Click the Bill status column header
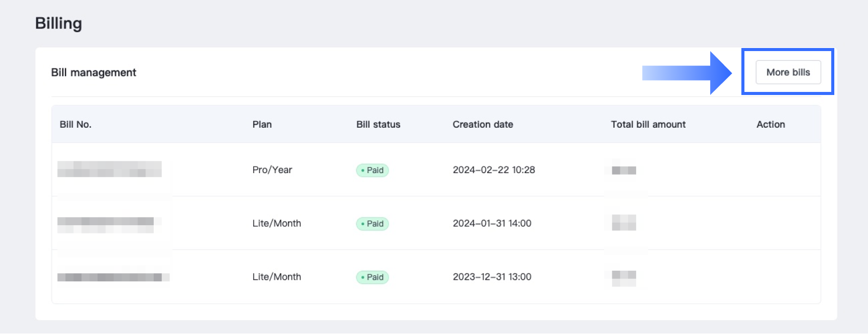Image resolution: width=868 pixels, height=334 pixels. coord(378,125)
